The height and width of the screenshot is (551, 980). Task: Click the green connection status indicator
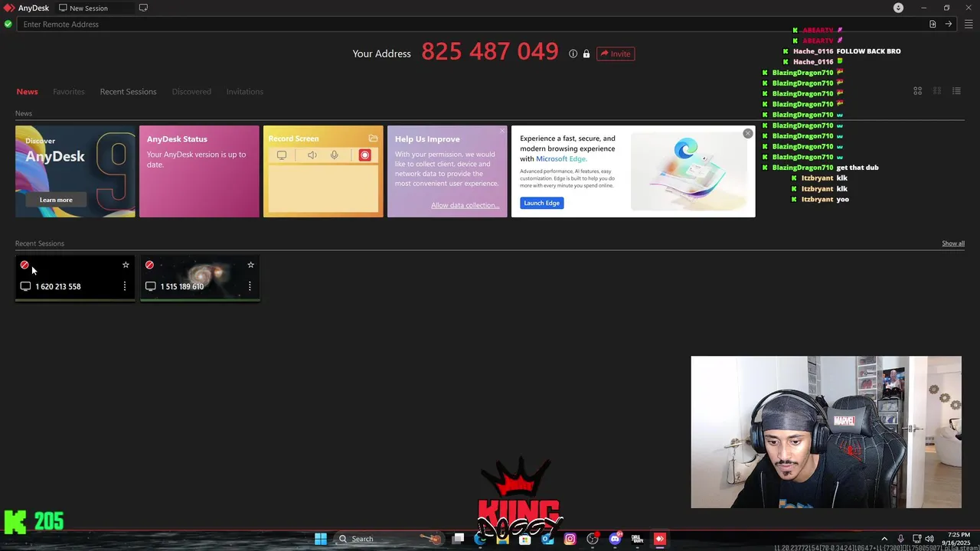tap(8, 24)
